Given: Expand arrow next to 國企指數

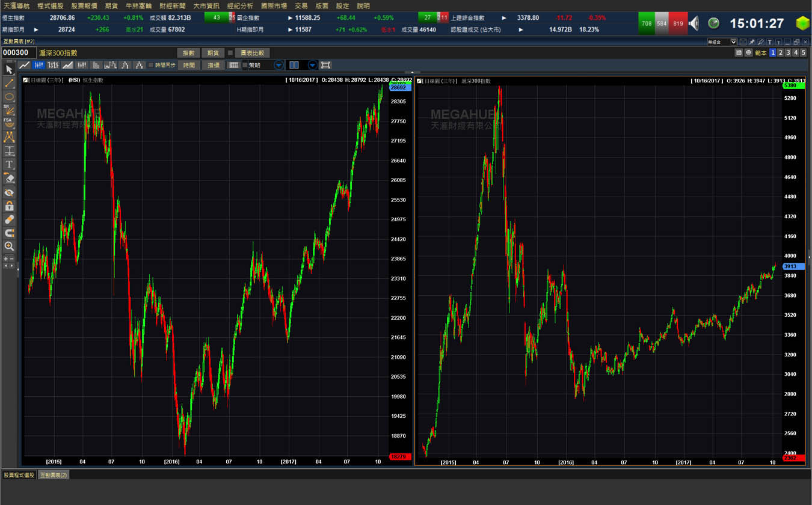Looking at the screenshot, I should [x=290, y=17].
